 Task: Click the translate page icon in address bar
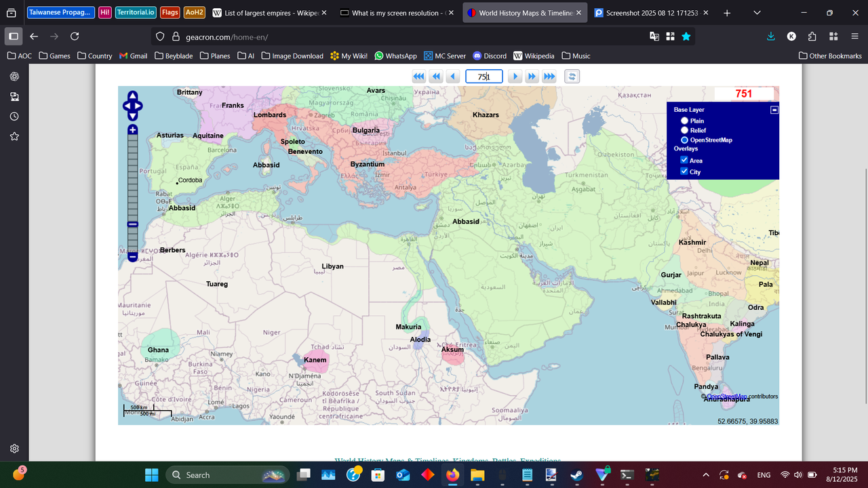654,37
